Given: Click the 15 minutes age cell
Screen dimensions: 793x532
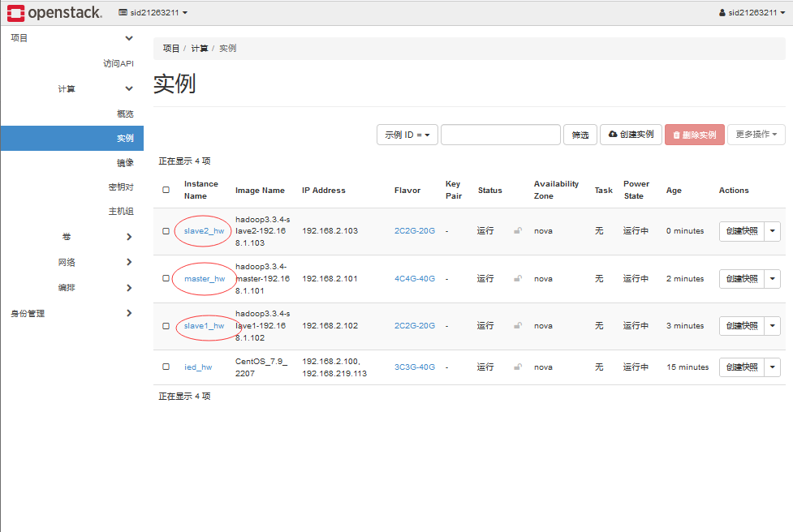Looking at the screenshot, I should (x=687, y=367).
